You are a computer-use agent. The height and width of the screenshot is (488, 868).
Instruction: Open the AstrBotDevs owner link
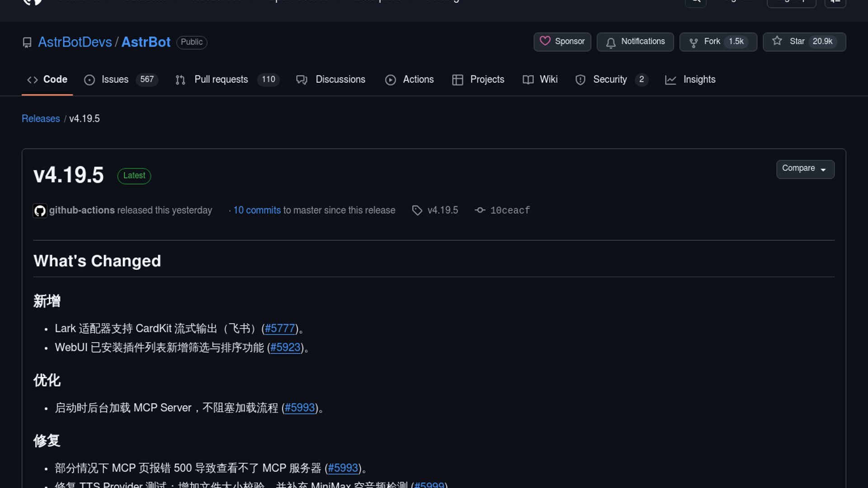coord(75,42)
